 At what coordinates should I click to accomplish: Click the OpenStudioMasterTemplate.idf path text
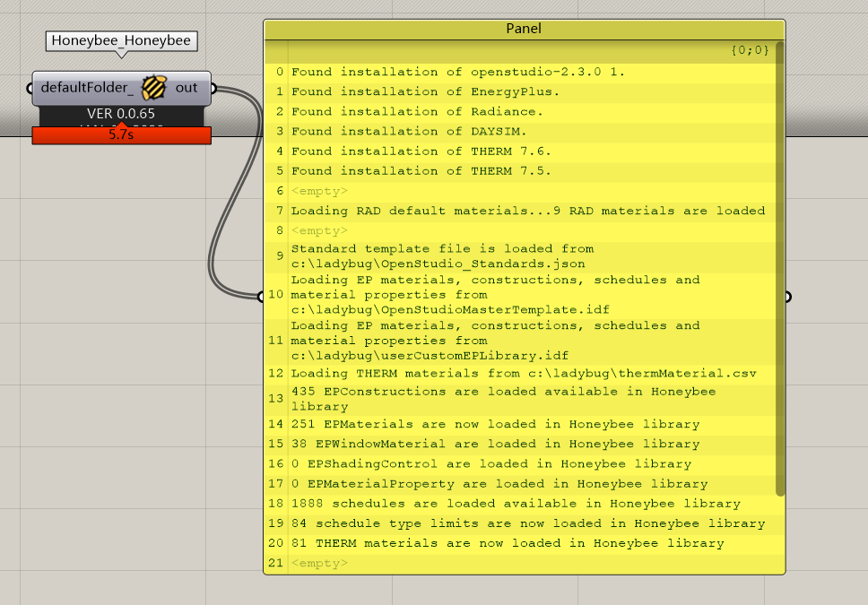click(x=450, y=310)
